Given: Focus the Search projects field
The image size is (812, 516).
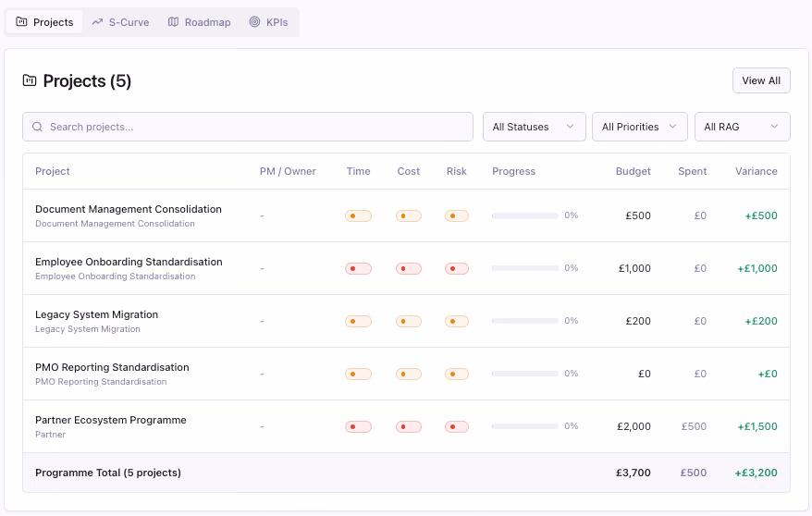Looking at the screenshot, I should point(248,127).
